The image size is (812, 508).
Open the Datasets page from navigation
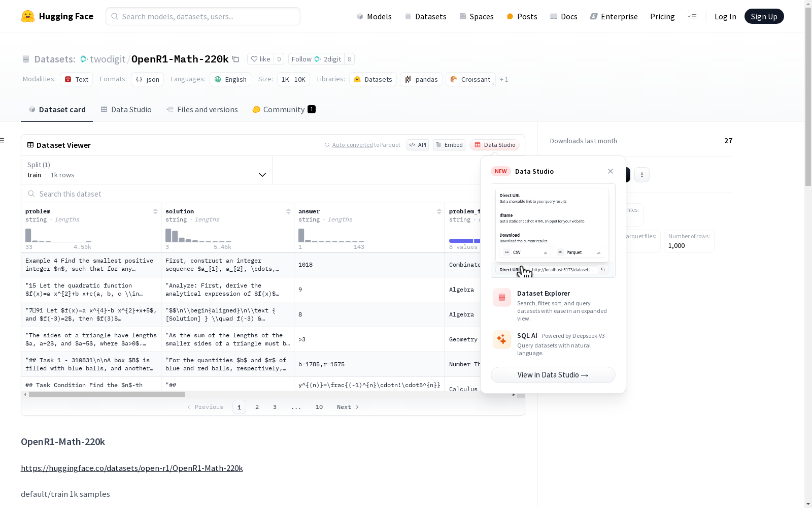point(425,16)
